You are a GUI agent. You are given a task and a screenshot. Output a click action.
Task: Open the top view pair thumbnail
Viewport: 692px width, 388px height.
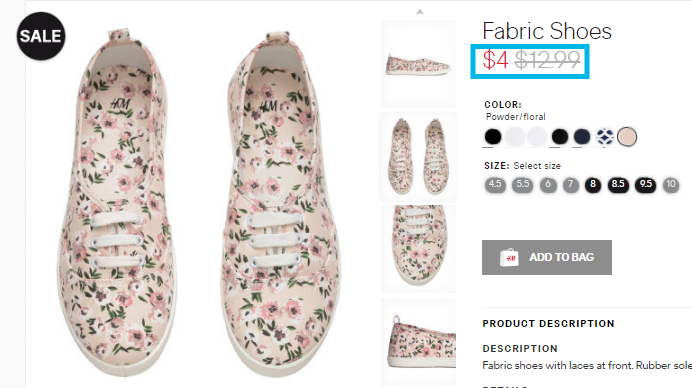click(x=418, y=157)
